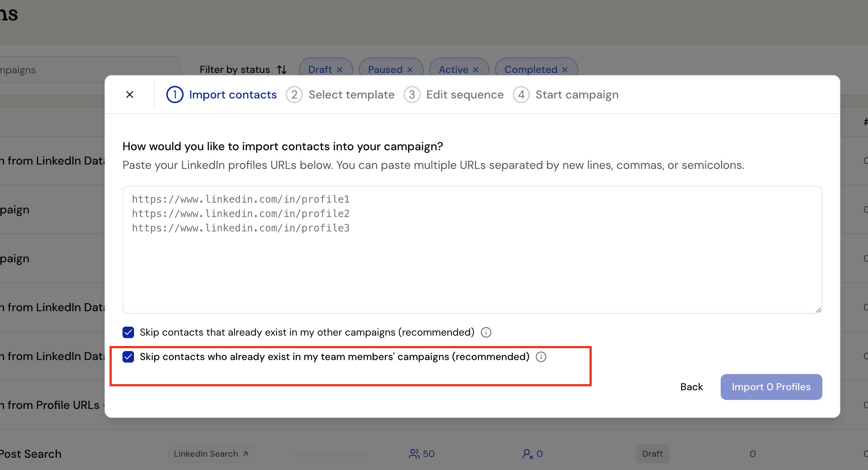Jump to the Edit sequence step
Image resolution: width=868 pixels, height=470 pixels.
tap(465, 95)
